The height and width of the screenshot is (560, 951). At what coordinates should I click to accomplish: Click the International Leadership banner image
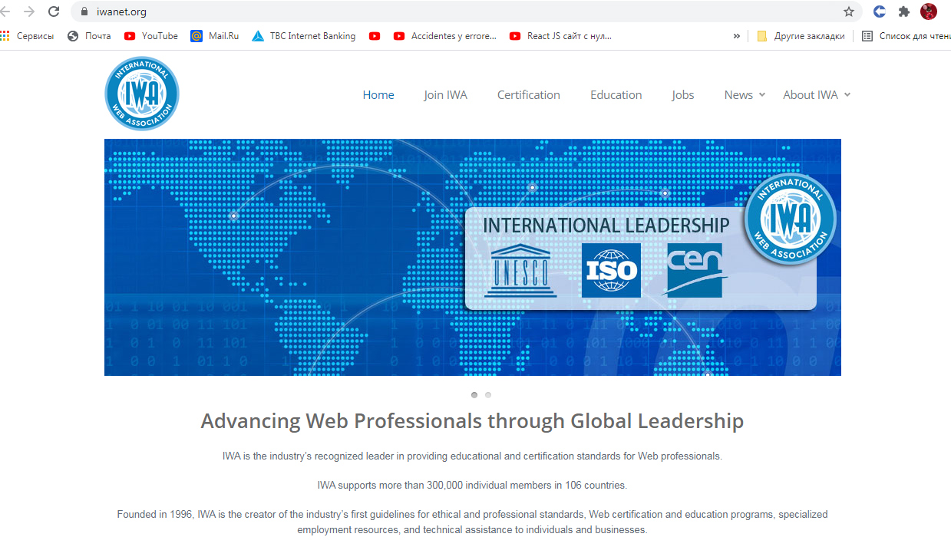[x=472, y=257]
